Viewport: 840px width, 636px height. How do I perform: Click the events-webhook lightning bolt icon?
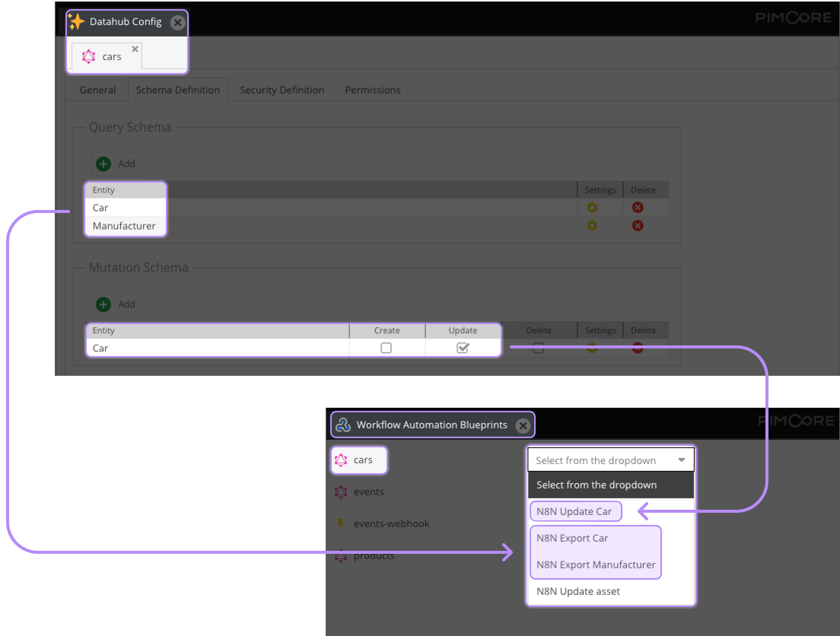pos(341,523)
